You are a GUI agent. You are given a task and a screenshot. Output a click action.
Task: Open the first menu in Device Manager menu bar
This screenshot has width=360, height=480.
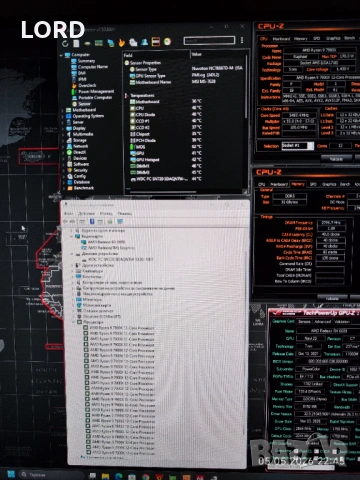click(x=69, y=213)
